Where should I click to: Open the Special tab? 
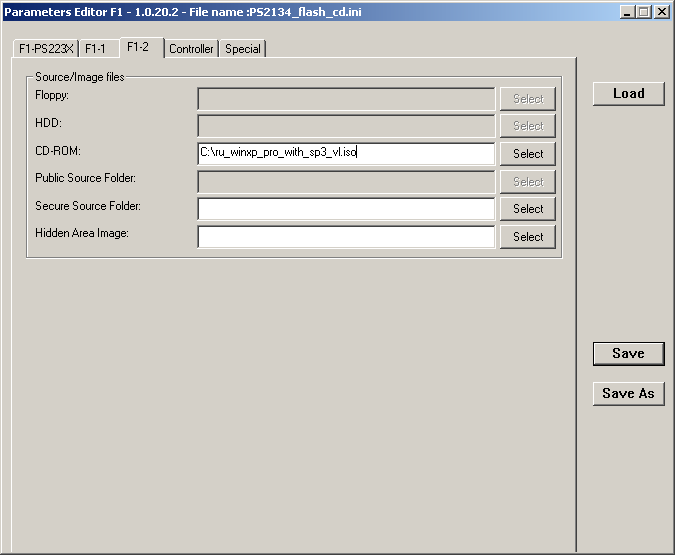click(x=242, y=49)
